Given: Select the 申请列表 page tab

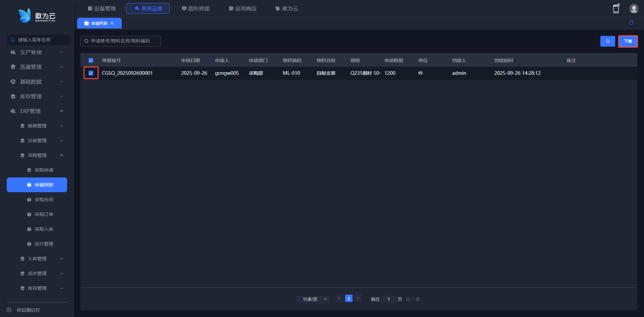Looking at the screenshot, I should (x=99, y=23).
